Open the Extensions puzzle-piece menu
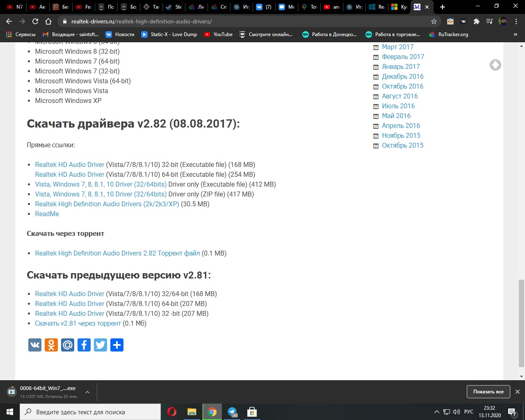This screenshot has height=420, width=525. 476,21
